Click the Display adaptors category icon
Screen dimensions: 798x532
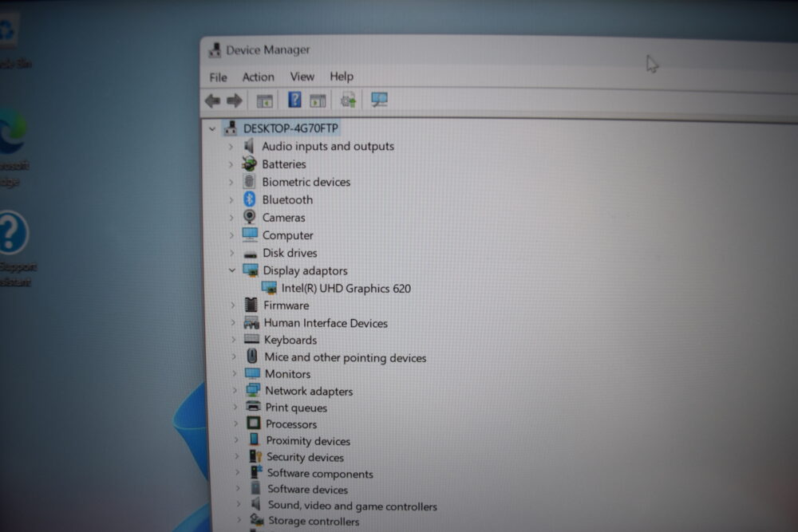pyautogui.click(x=251, y=270)
